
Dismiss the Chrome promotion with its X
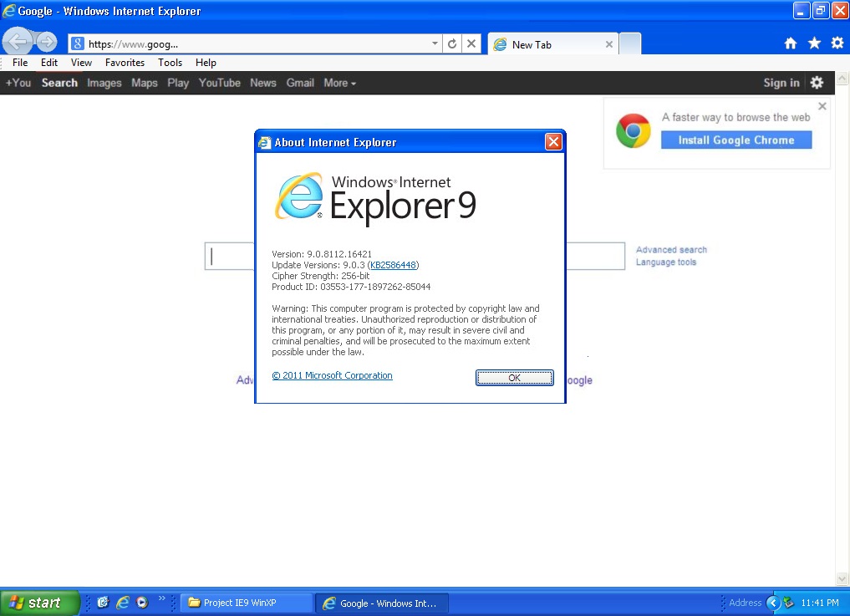(x=822, y=106)
